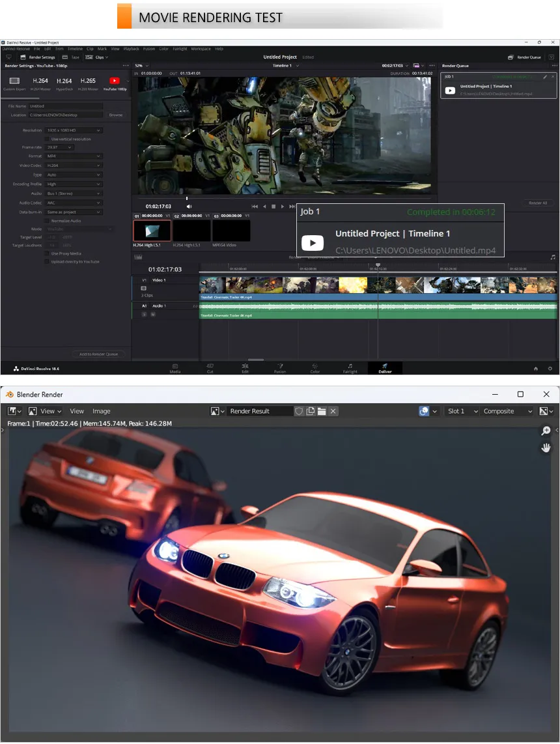This screenshot has width=560, height=744.
Task: Edit Job 1 using the pencil icon
Action: tap(545, 77)
